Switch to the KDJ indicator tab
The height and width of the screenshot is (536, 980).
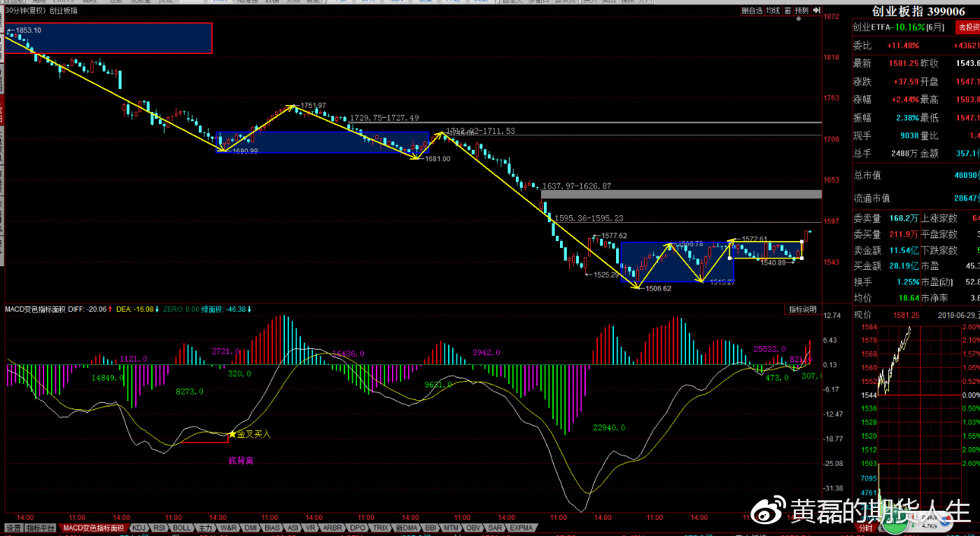point(139,528)
